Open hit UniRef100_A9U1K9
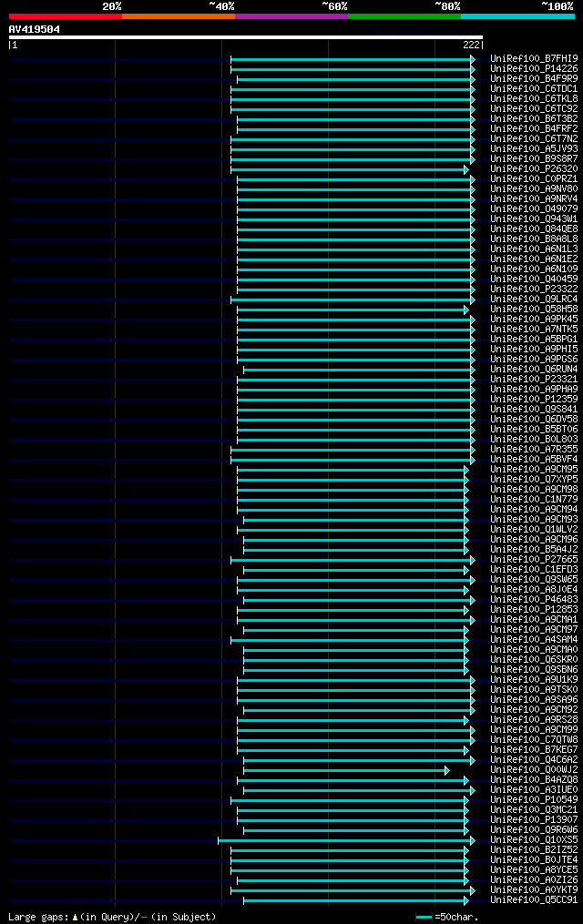The height and width of the screenshot is (924, 583). [534, 680]
